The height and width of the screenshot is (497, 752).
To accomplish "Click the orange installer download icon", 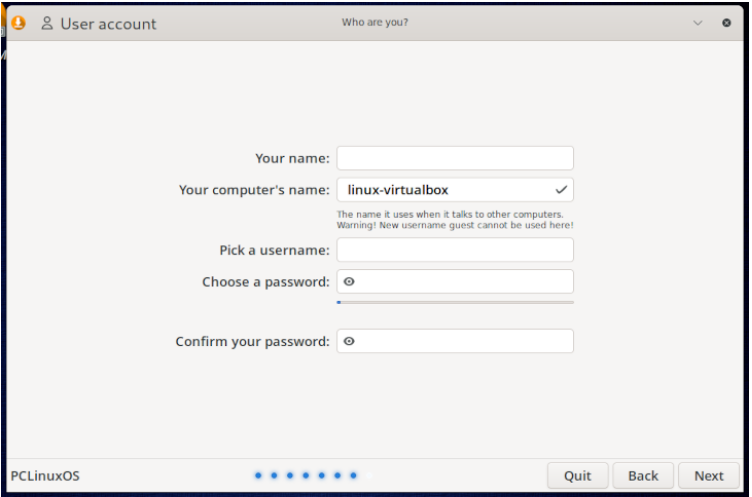I will [18, 23].
